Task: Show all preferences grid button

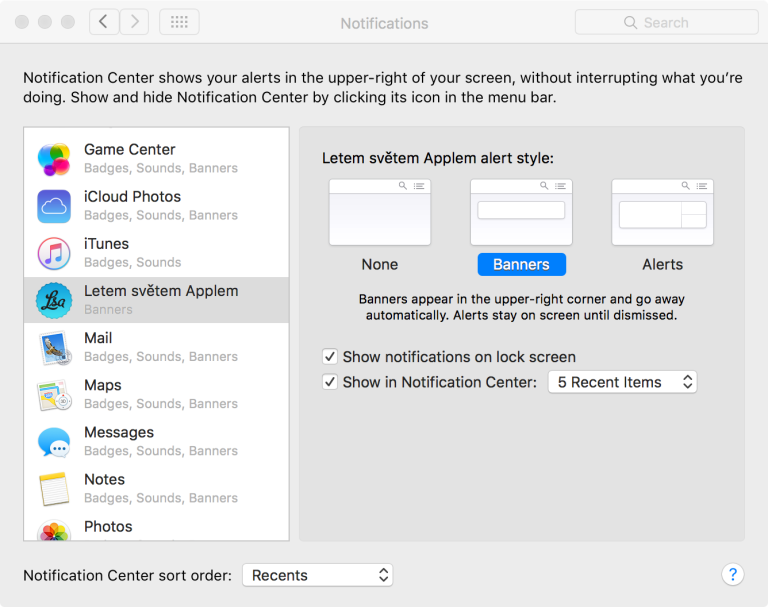Action: point(179,22)
